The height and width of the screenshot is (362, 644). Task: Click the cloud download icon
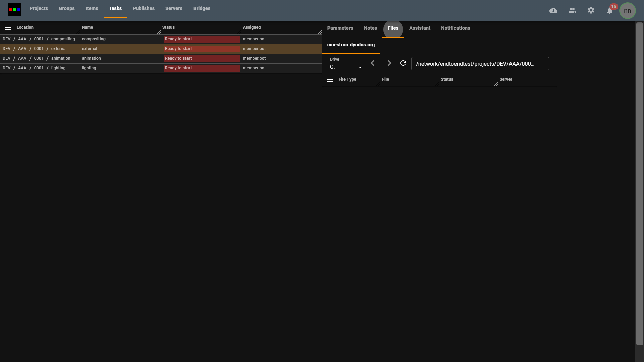[x=553, y=11]
